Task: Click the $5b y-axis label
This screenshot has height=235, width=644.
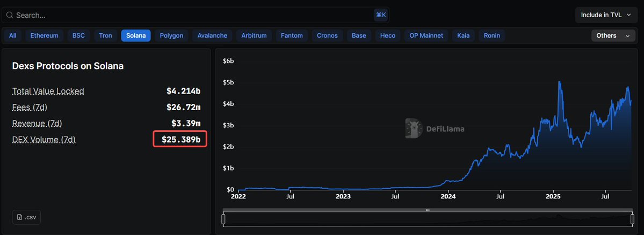Action: (228, 82)
